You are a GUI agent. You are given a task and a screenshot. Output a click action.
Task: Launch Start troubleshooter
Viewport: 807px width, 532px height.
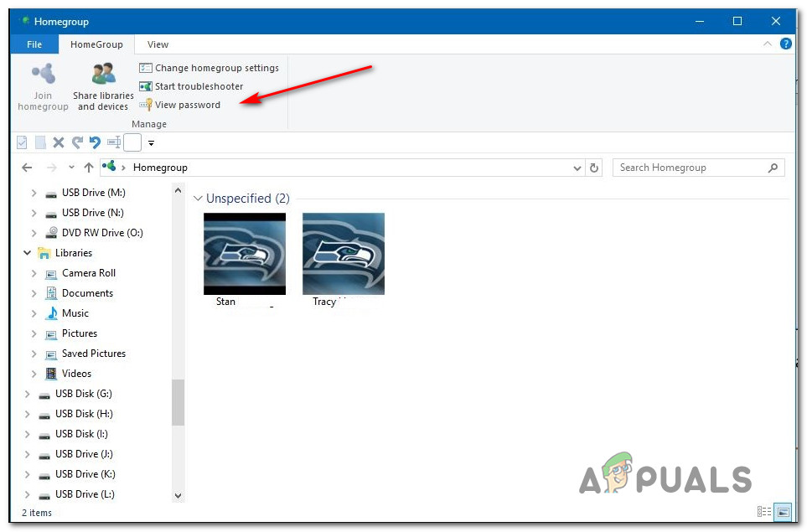click(x=191, y=86)
